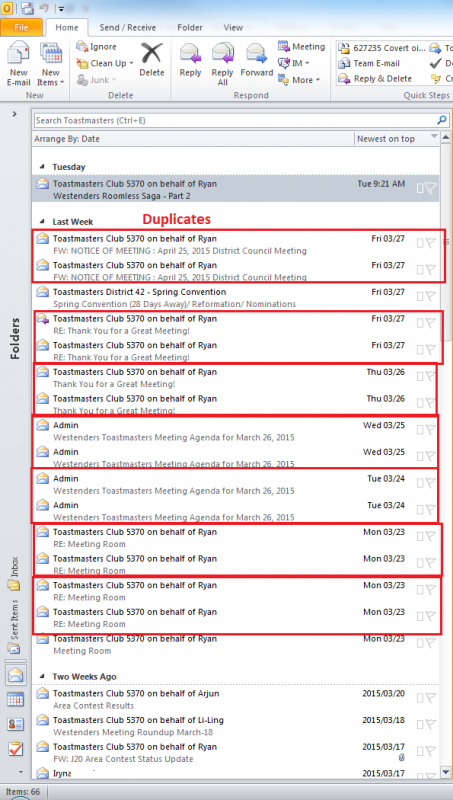Open the File tab
453x800 pixels.
click(x=21, y=27)
